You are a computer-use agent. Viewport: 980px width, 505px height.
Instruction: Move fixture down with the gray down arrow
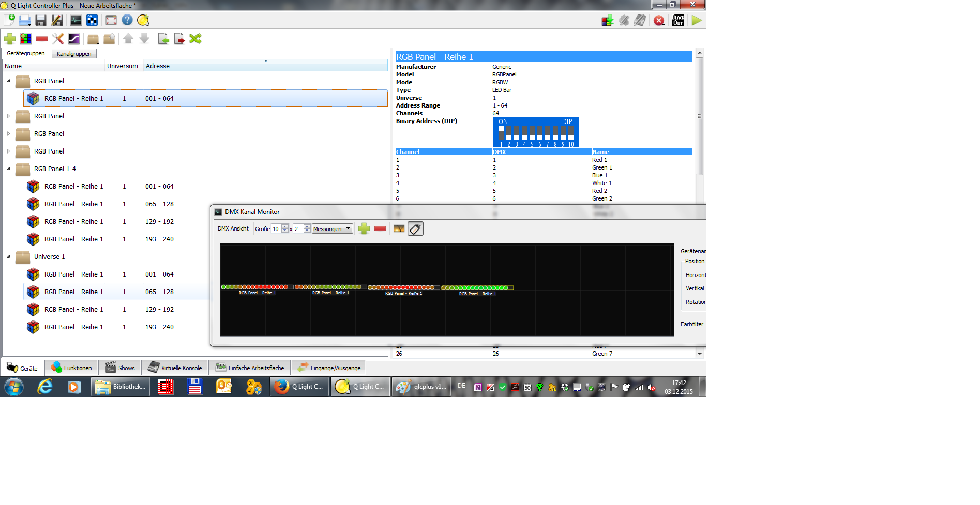(x=144, y=39)
